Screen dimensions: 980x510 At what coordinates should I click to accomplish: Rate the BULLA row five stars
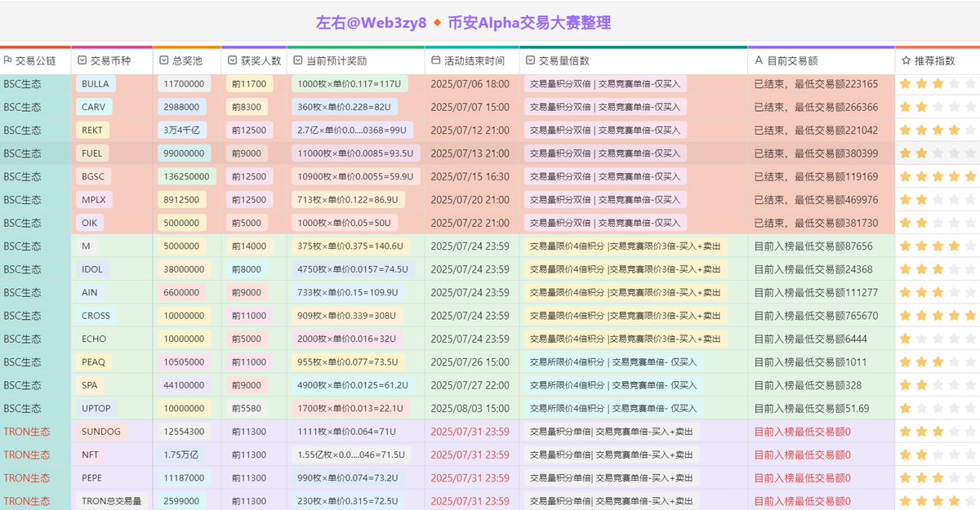click(x=970, y=83)
